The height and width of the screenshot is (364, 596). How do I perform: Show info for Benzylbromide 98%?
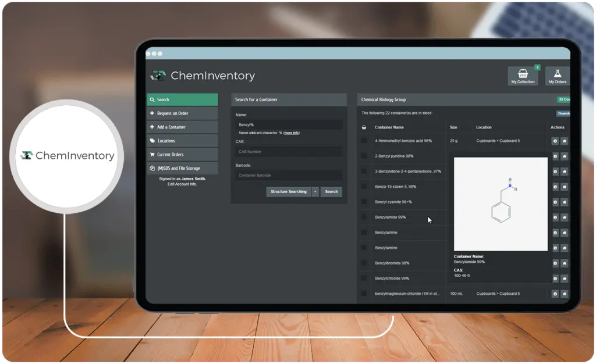pos(555,263)
